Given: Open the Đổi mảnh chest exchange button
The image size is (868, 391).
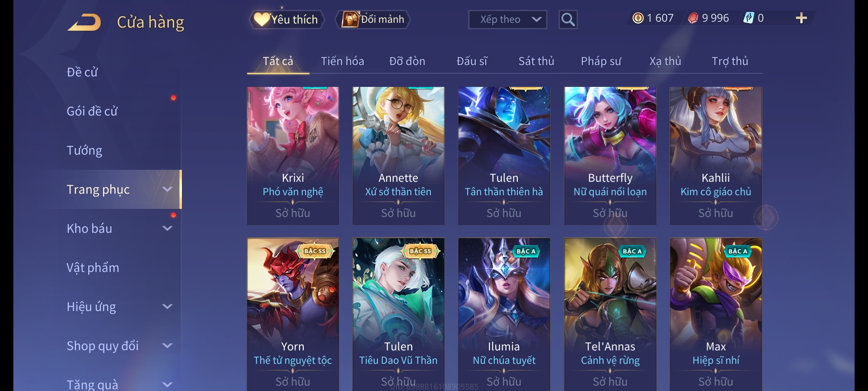Looking at the screenshot, I should tap(373, 20).
